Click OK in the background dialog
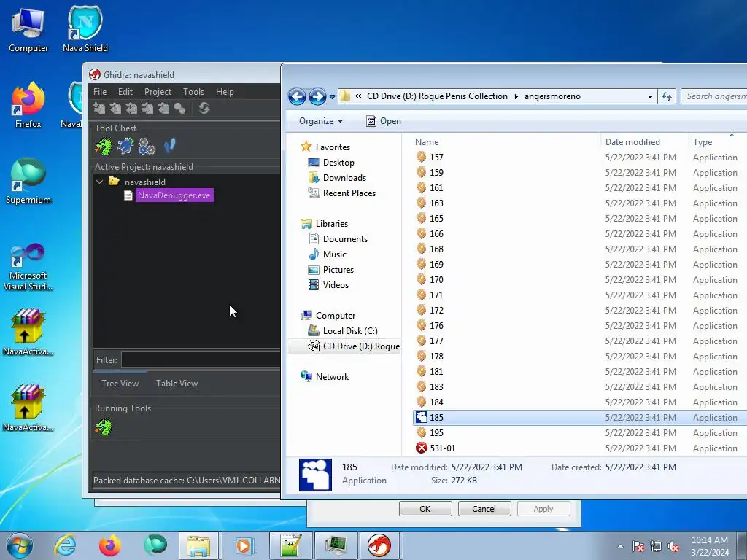Viewport: 747px width, 560px height. (425, 509)
